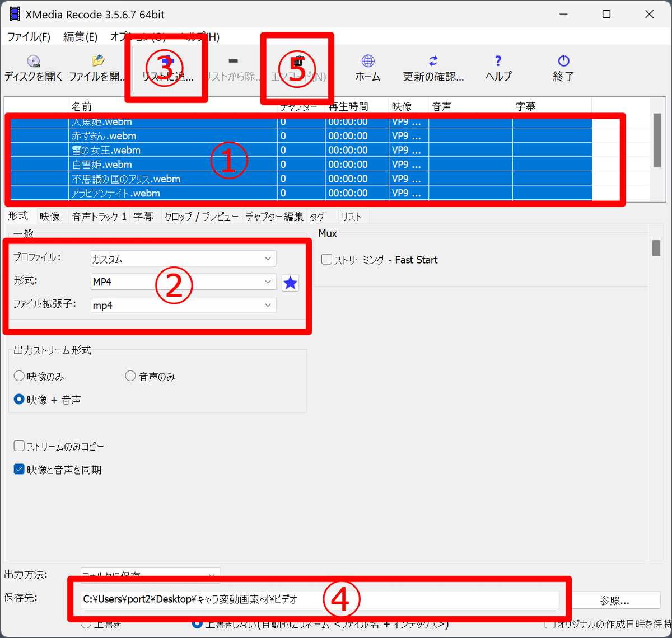Switch to the 字幕 tab
672x638 pixels.
[143, 217]
